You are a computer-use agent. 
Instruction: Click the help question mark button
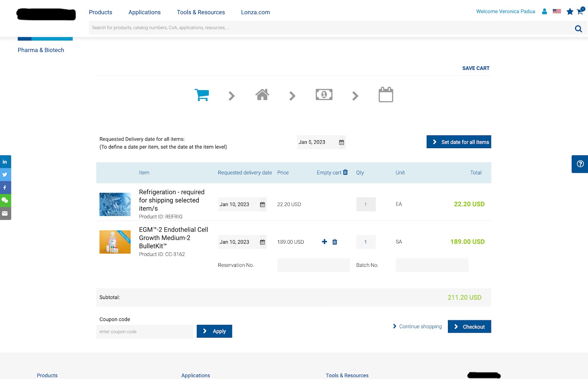click(x=580, y=164)
